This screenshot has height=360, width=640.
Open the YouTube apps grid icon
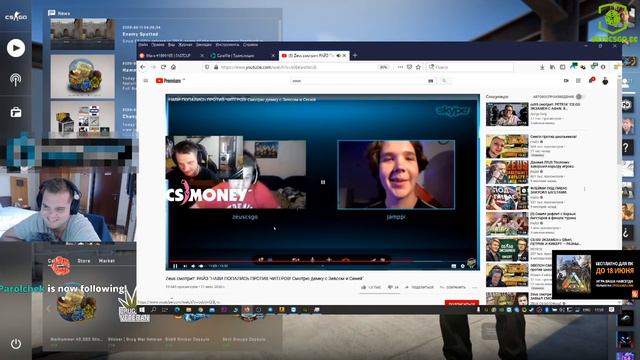point(578,81)
